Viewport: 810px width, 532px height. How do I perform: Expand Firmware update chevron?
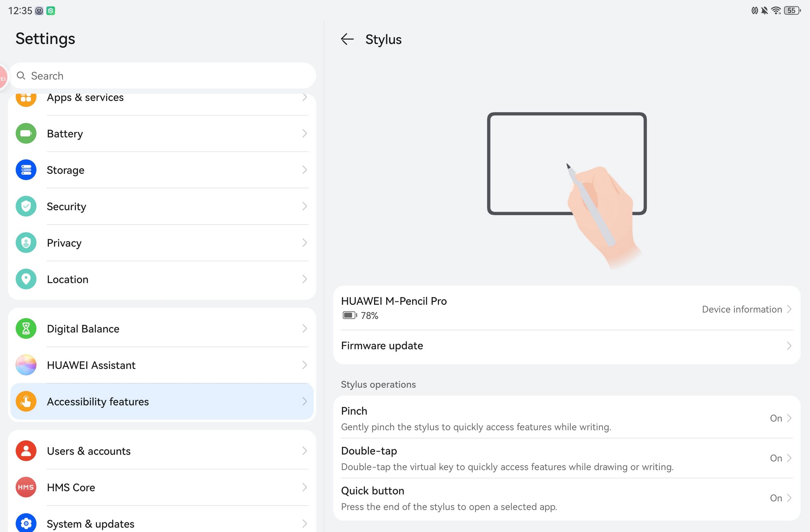(789, 346)
